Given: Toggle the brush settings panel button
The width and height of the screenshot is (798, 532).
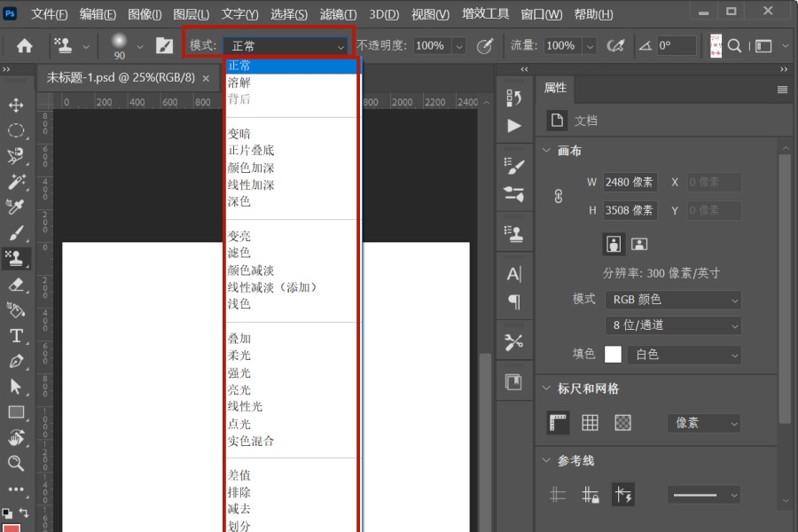Looking at the screenshot, I should 164,46.
